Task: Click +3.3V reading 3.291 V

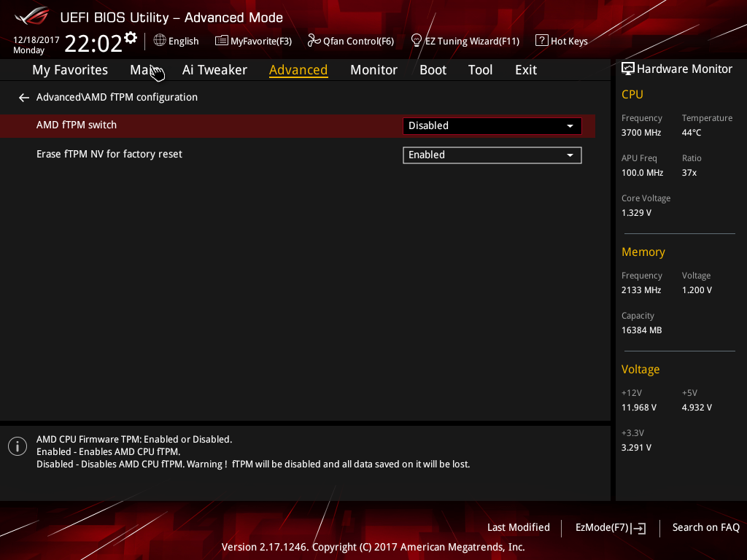Action: [636, 447]
